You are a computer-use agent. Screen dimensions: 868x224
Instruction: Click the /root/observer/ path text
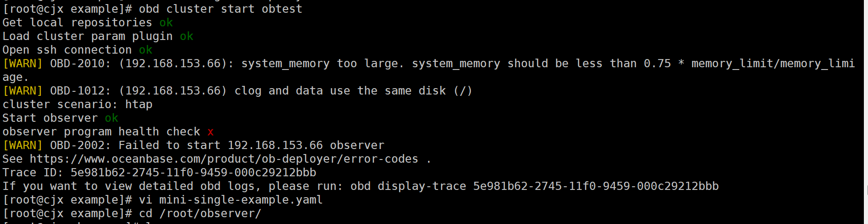tap(210, 214)
